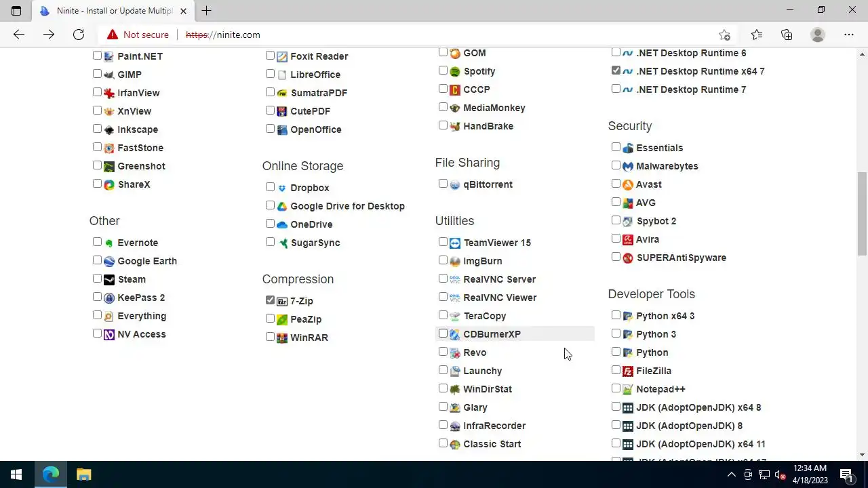The width and height of the screenshot is (868, 488).
Task: Click the WinDirStat icon
Action: point(454,389)
